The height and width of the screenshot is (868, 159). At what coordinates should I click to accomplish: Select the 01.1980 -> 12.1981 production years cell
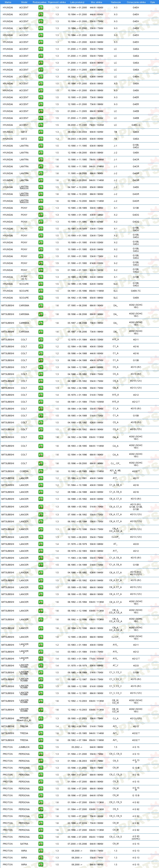77,478
